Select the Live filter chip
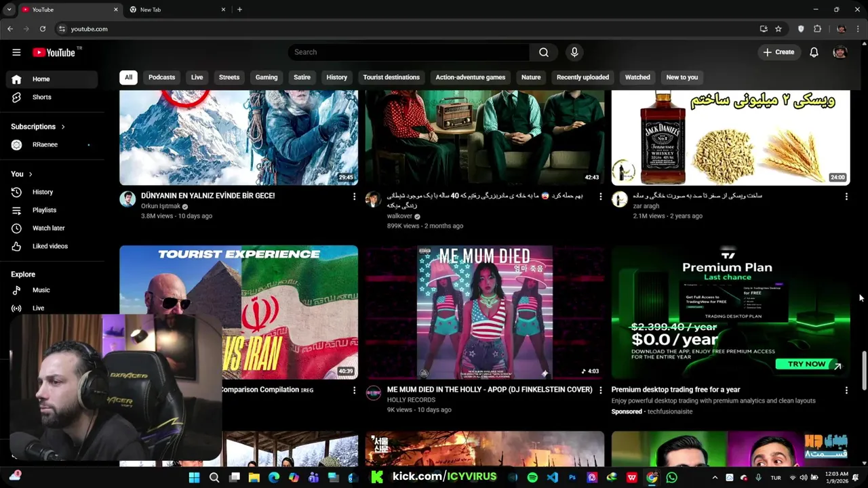This screenshot has width=868, height=488. (x=197, y=77)
